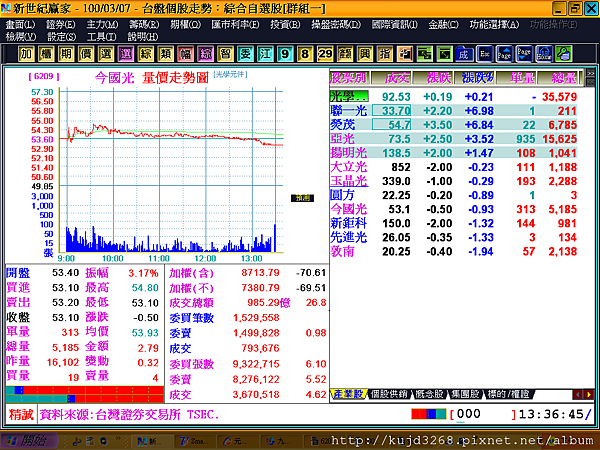Click the red 幅 toolbar icon
The image size is (600, 450).
[185, 54]
